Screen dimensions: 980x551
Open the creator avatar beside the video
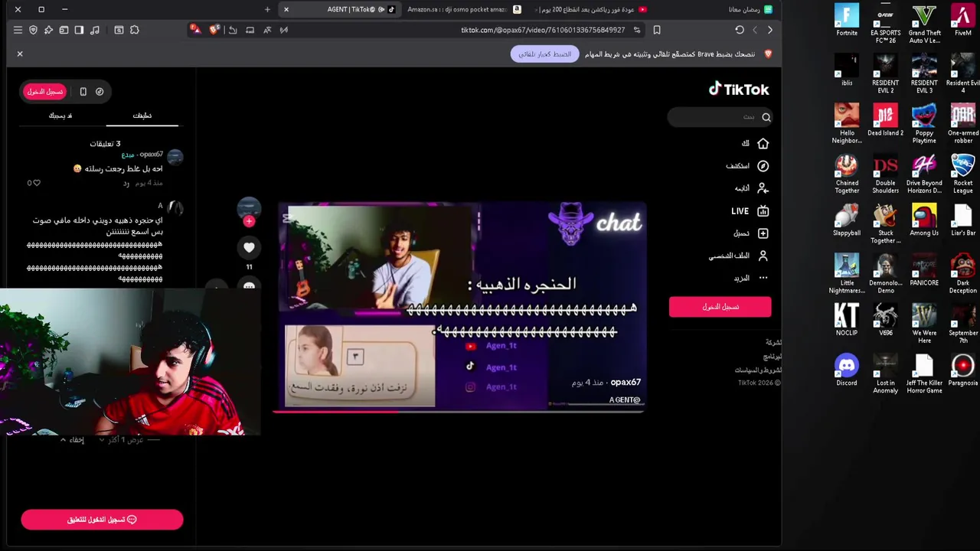pos(249,207)
